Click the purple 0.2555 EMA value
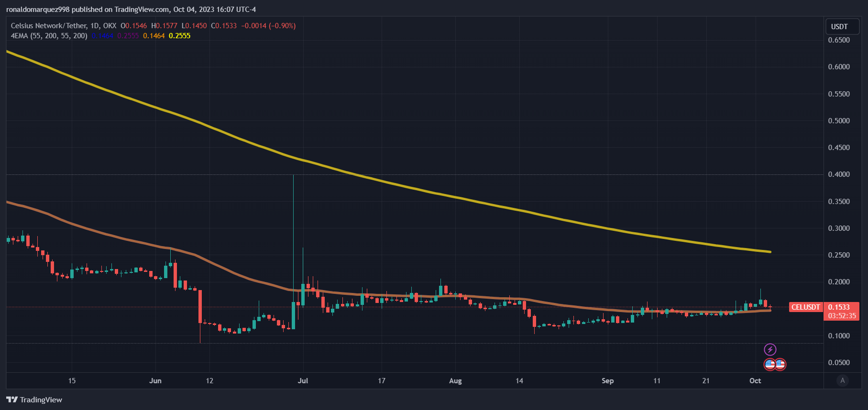The width and height of the screenshot is (868, 410). [x=128, y=36]
